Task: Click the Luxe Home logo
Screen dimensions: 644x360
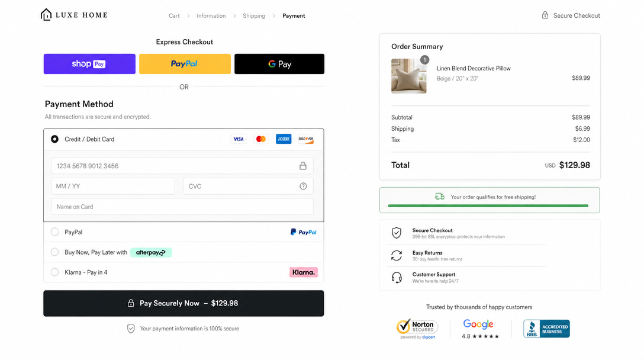Action: tap(73, 14)
